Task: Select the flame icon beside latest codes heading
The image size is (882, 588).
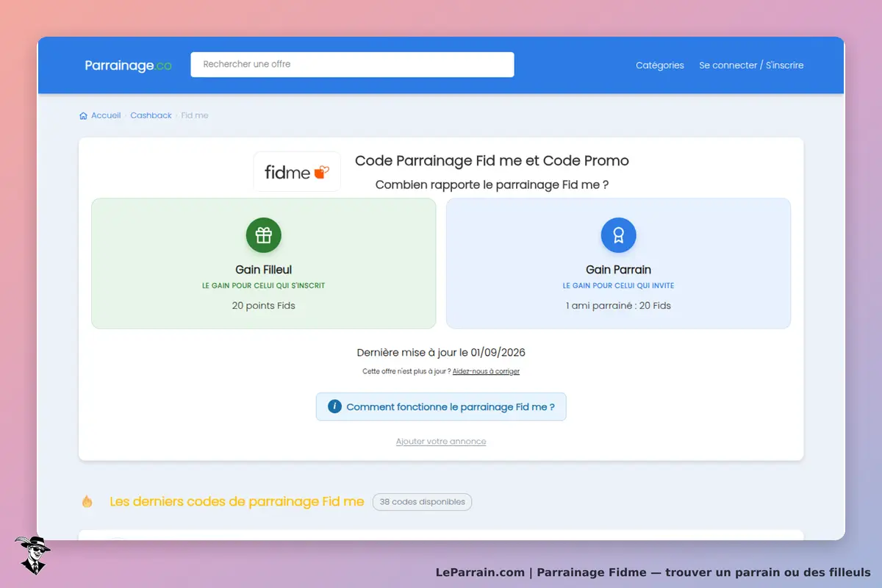Action: 87,501
